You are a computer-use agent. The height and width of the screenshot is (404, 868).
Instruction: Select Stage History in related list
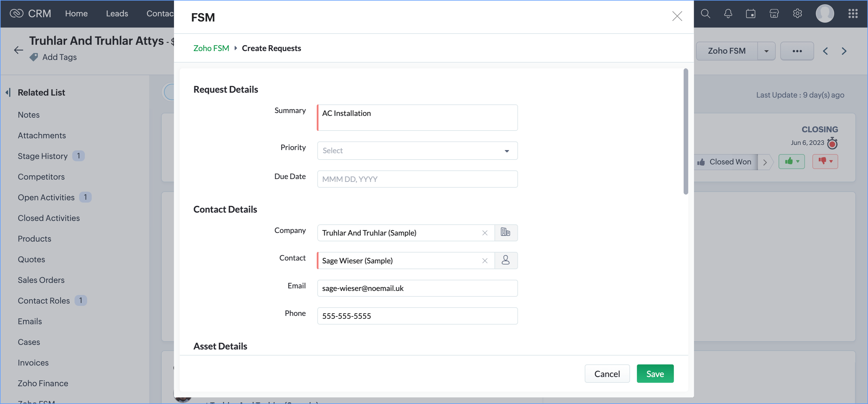[x=42, y=156]
